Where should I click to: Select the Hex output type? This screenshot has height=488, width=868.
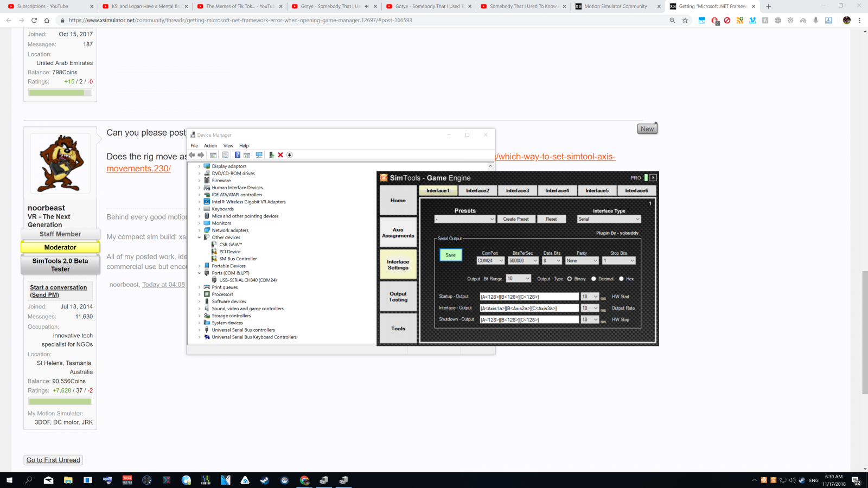pos(621,279)
